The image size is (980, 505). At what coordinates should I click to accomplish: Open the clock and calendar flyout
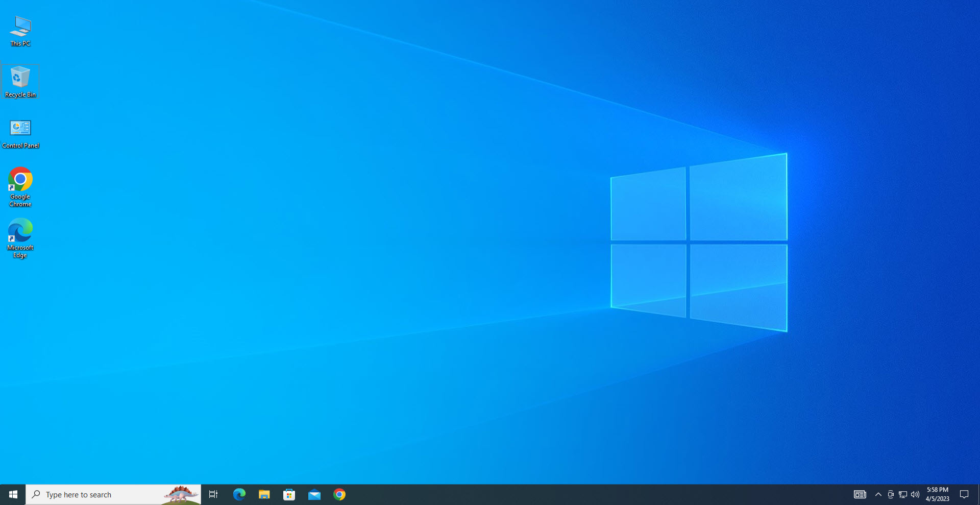pyautogui.click(x=938, y=494)
